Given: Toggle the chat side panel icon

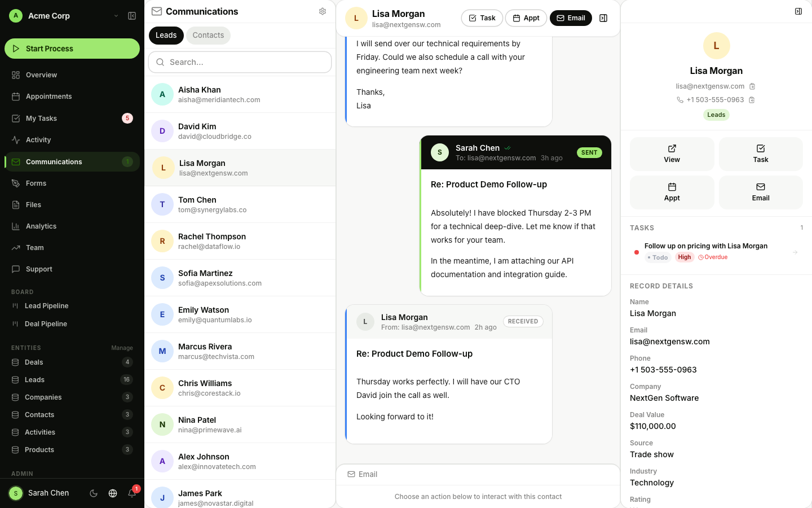Looking at the screenshot, I should click(x=603, y=17).
